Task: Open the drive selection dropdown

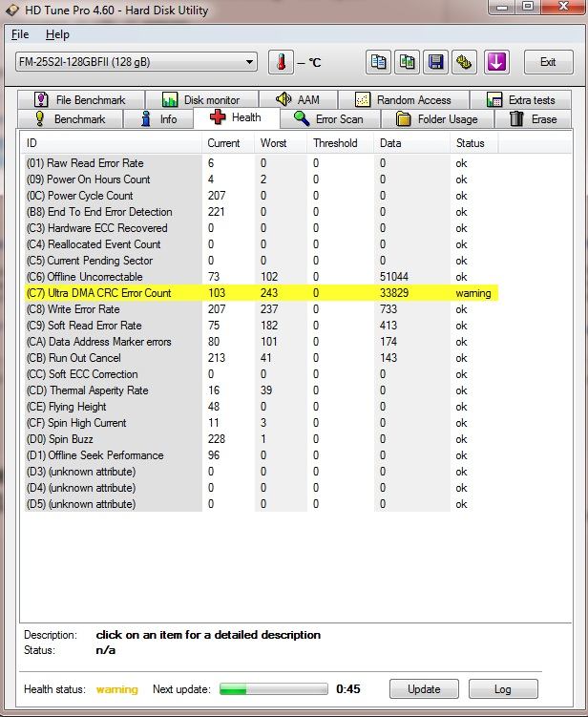Action: point(136,62)
